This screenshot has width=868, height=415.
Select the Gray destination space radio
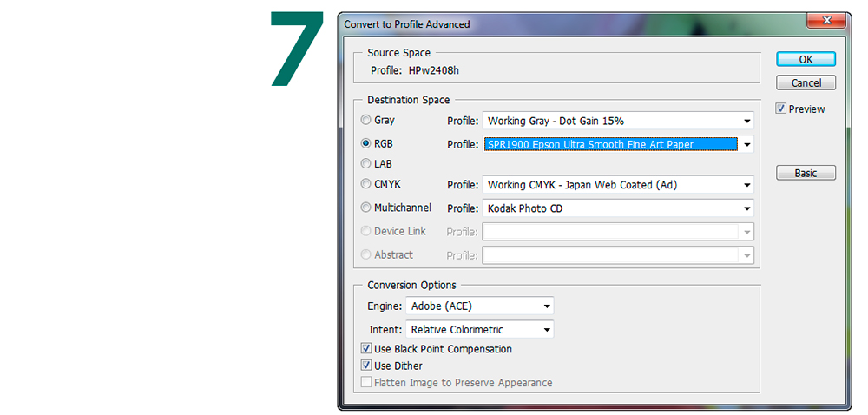(x=366, y=121)
